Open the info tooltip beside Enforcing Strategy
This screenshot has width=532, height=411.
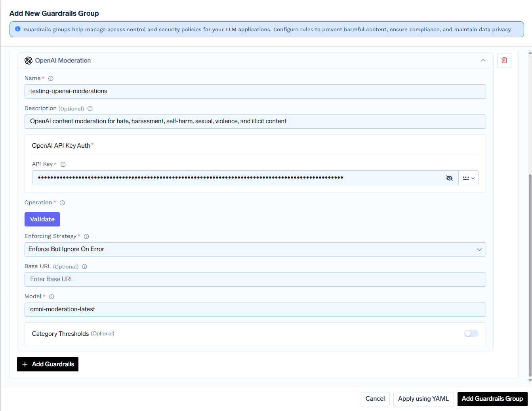pyautogui.click(x=86, y=236)
